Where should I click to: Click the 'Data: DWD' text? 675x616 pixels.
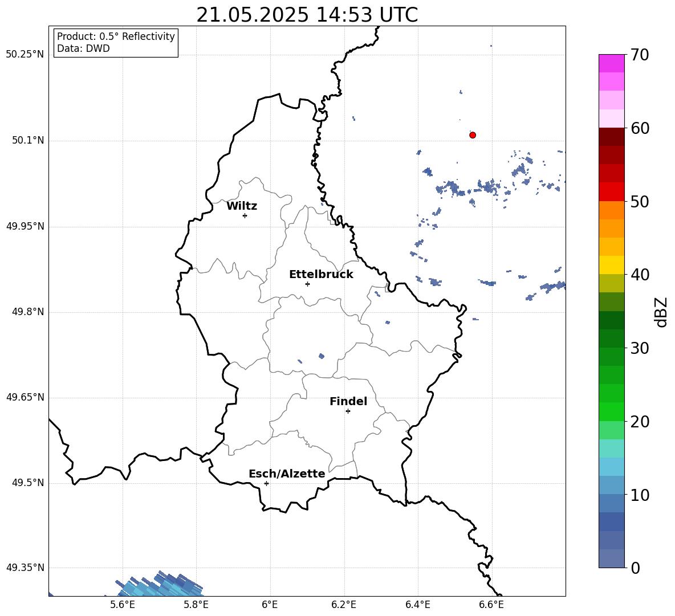pyautogui.click(x=83, y=48)
